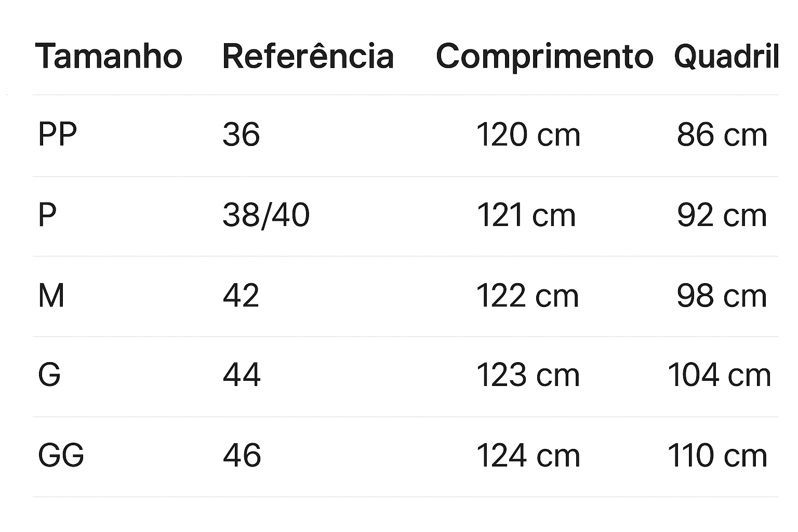Image resolution: width=798 pixels, height=532 pixels.
Task: Click the Referência column header
Action: [308, 56]
